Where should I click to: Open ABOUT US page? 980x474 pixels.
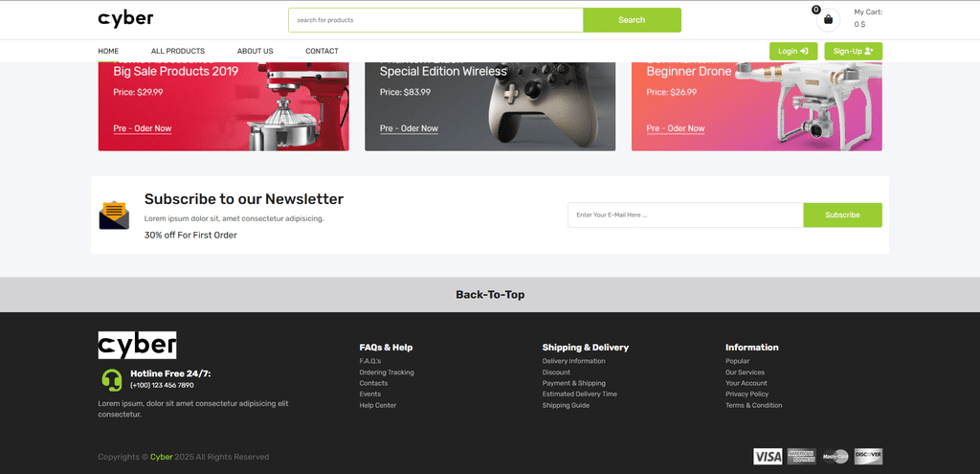coord(255,52)
